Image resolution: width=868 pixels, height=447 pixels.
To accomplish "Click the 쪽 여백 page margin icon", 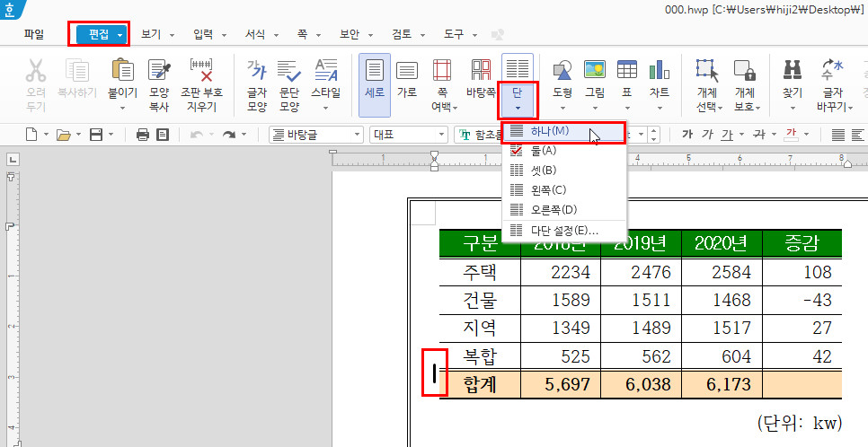I will pos(442,71).
